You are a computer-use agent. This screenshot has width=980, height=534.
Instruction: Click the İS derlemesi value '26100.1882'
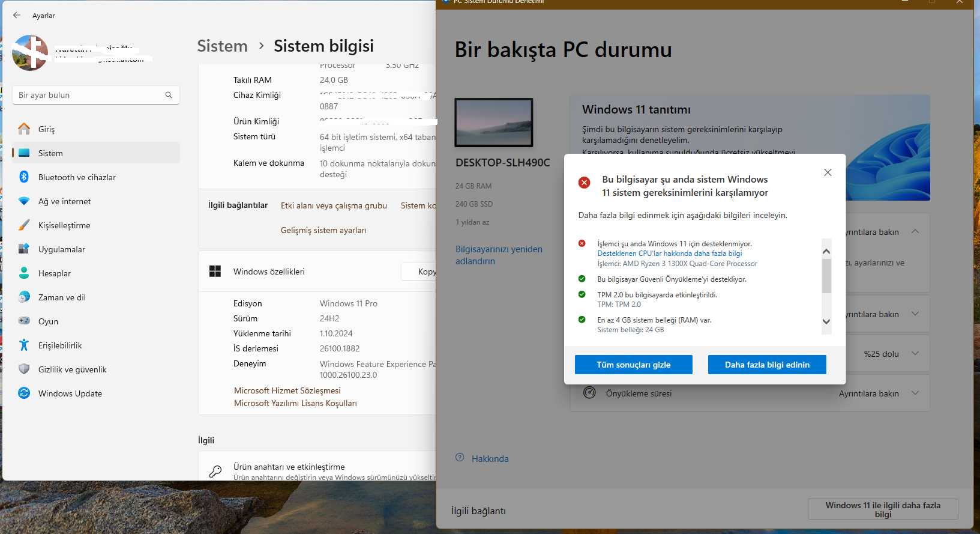tap(340, 348)
